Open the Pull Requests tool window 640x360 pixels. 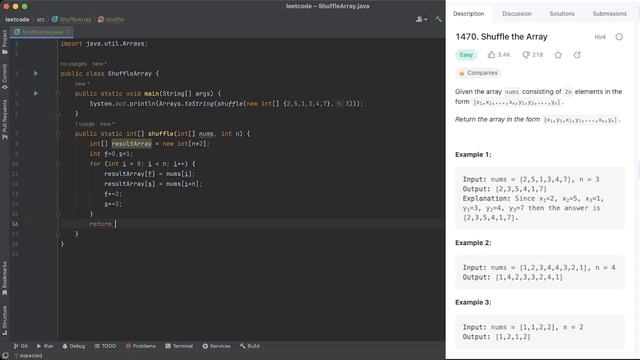4,119
